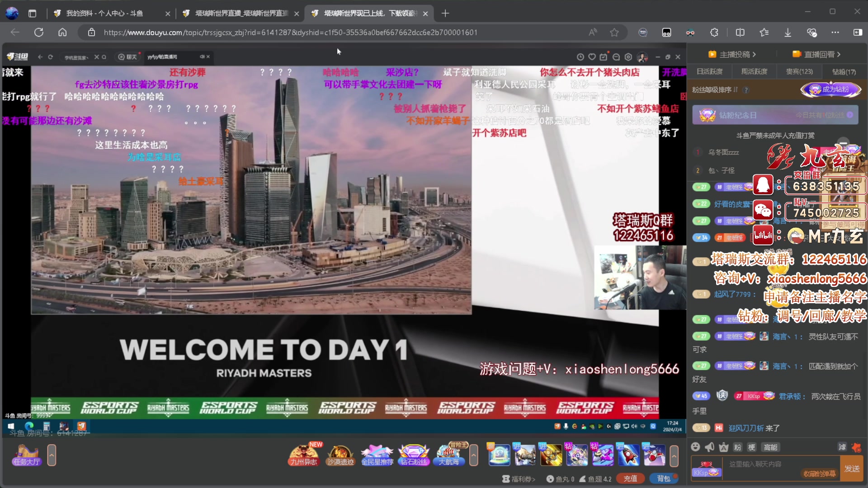Click the read aloud icon in address bar

click(x=593, y=32)
